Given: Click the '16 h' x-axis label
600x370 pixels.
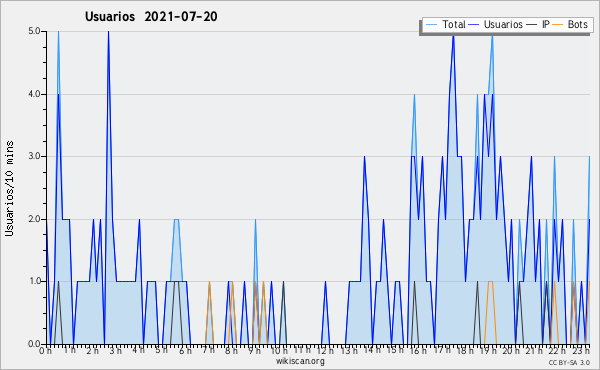Looking at the screenshot, I should click(418, 351).
